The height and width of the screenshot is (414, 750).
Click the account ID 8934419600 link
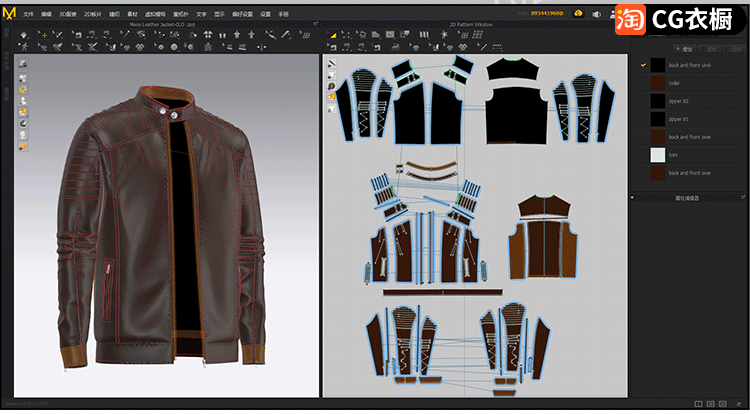(547, 14)
